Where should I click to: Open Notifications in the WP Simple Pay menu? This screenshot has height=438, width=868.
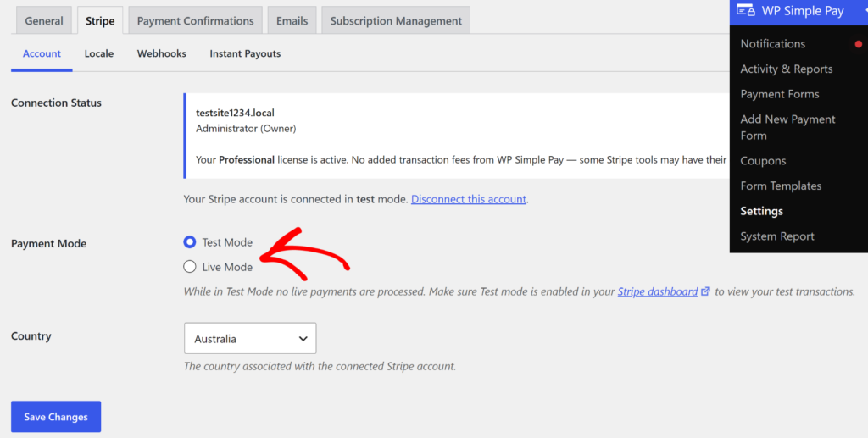[773, 44]
